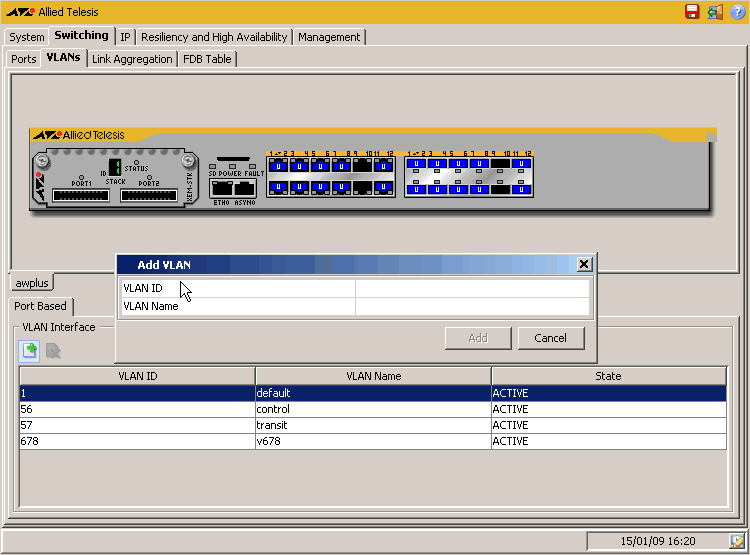Click VLAN ID cell '56'
Image resolution: width=750 pixels, height=555 pixels.
point(137,410)
